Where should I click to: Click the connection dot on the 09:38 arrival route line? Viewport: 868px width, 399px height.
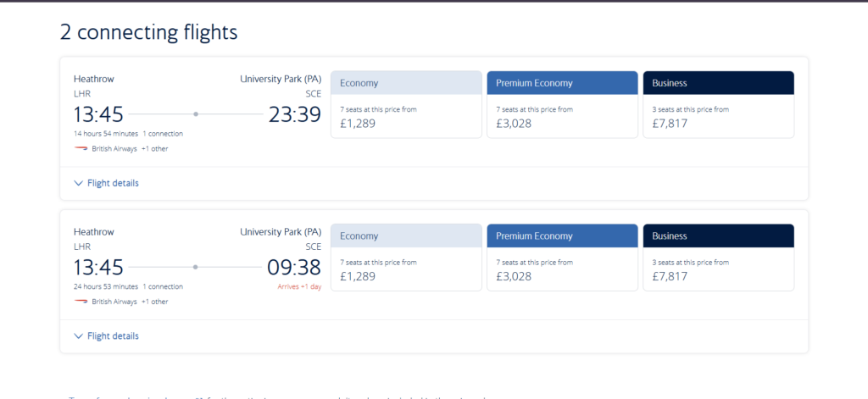point(196,267)
